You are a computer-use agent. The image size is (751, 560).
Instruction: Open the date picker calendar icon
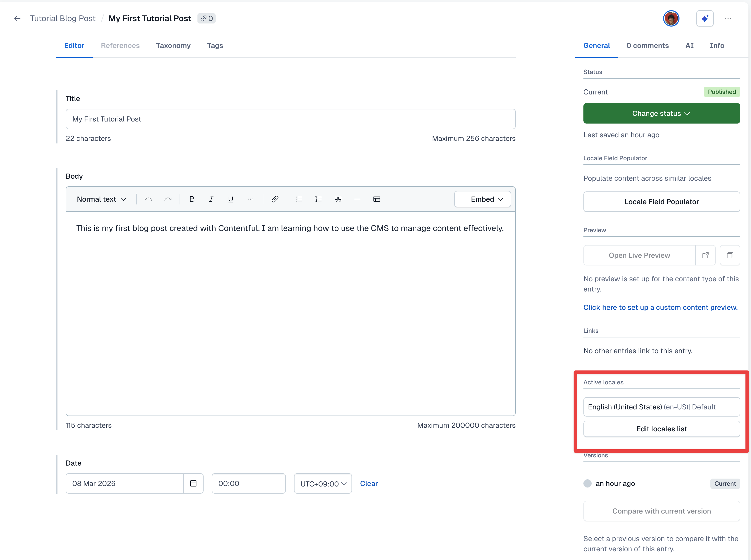[193, 483]
